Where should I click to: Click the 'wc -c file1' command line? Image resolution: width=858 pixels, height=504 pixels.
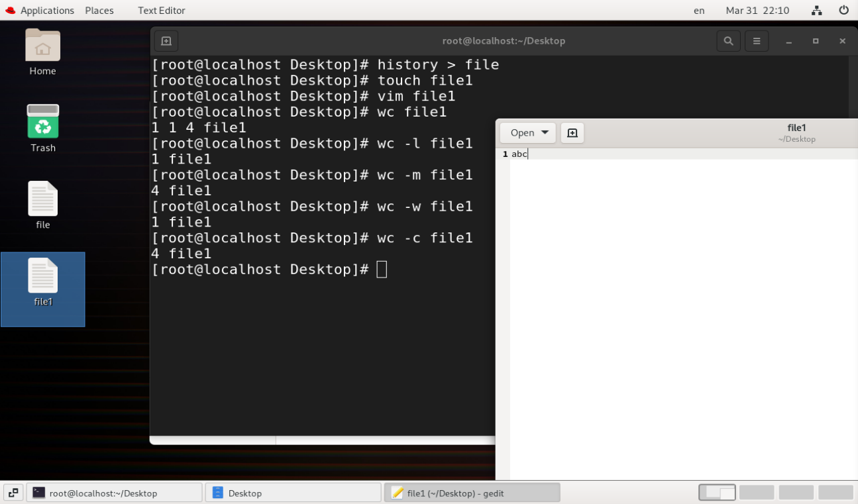tap(312, 238)
